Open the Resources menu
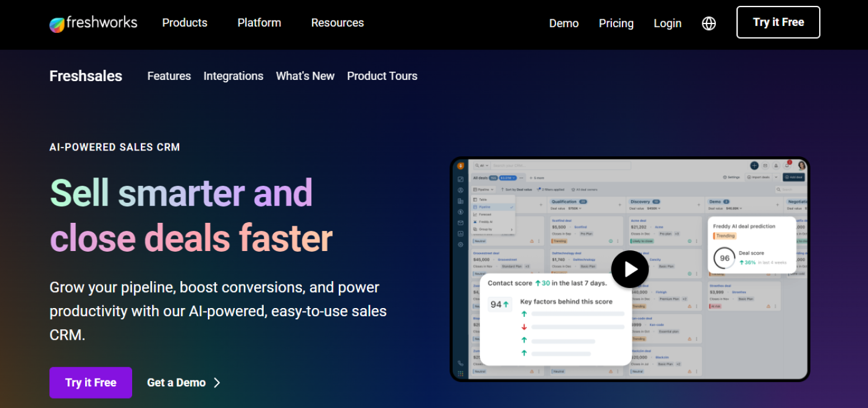 click(337, 23)
